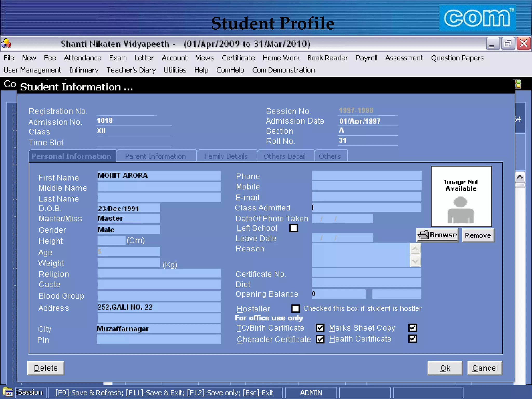Click the application logo icon in title bar
Viewport: 532px width, 399px height.
[6, 43]
